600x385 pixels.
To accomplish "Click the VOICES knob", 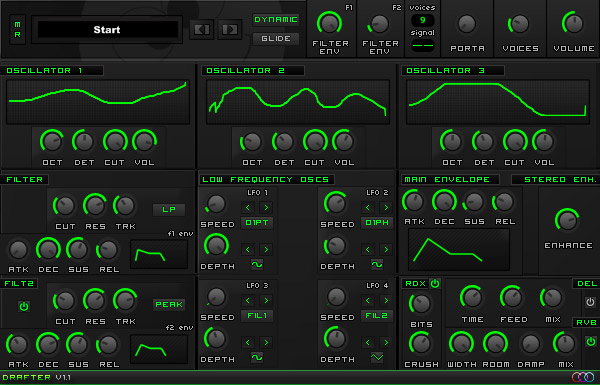I will pyautogui.click(x=520, y=24).
